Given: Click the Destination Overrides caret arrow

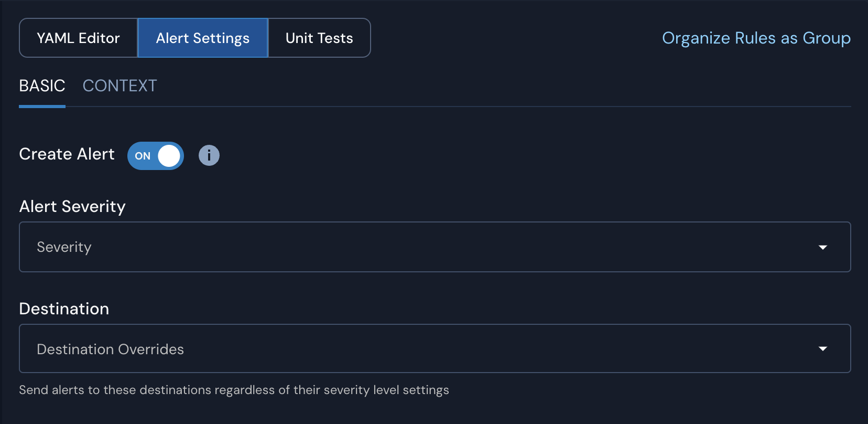Looking at the screenshot, I should [823, 349].
